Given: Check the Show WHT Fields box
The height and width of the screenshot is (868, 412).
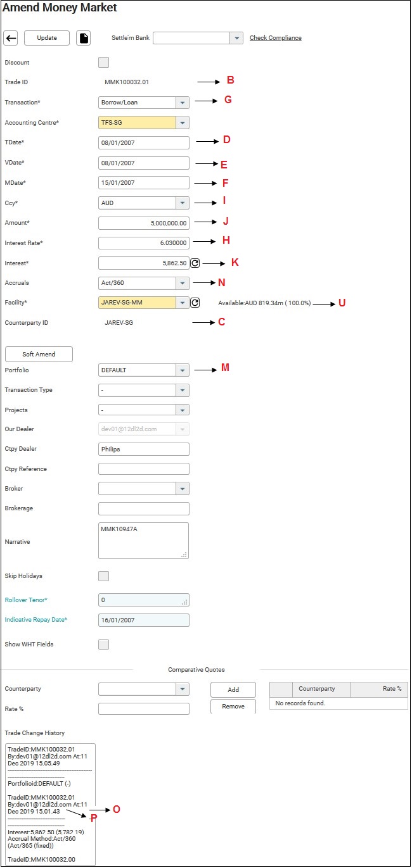Looking at the screenshot, I should click(x=104, y=645).
